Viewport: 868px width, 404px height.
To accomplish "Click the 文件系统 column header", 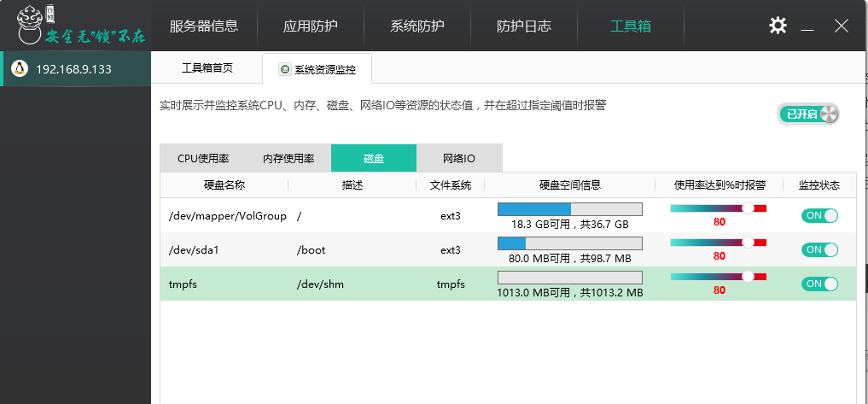I will click(451, 185).
